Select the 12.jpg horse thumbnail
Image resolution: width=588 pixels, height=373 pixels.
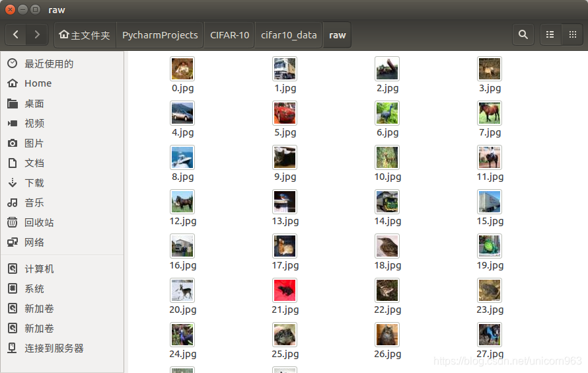point(182,202)
